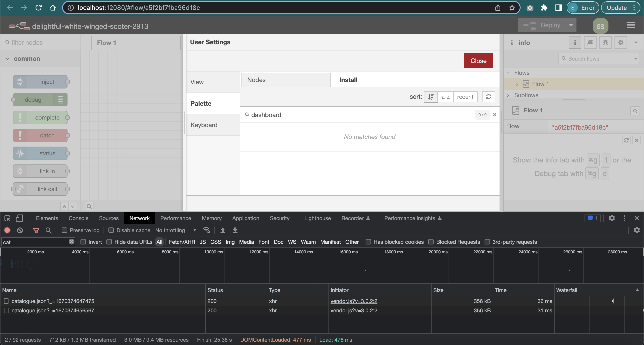This screenshot has height=345, width=644.
Task: Refresh the palette search results icon
Action: tap(489, 97)
